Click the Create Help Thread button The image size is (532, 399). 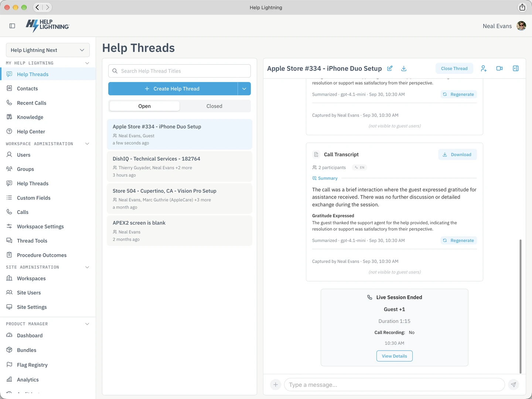173,89
